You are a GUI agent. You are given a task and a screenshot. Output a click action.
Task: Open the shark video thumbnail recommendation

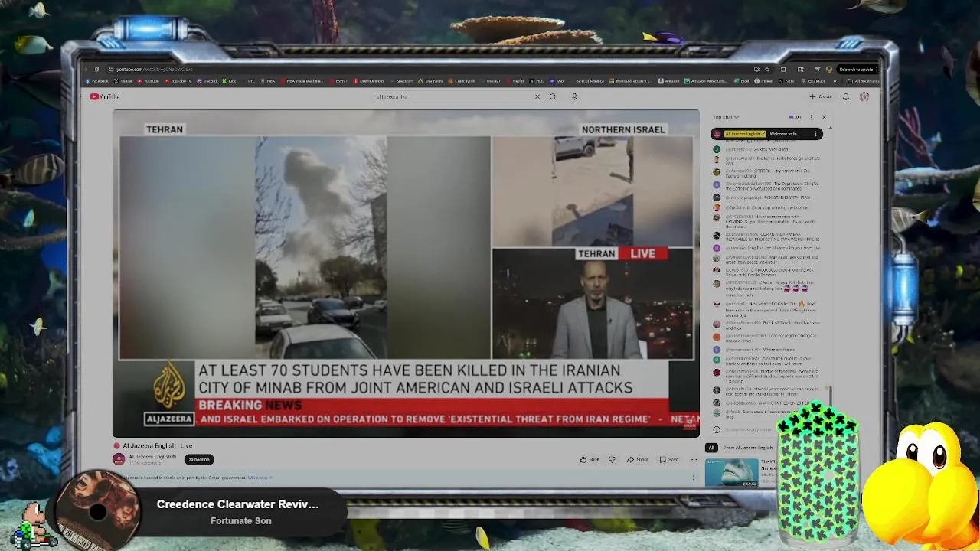pyautogui.click(x=731, y=473)
